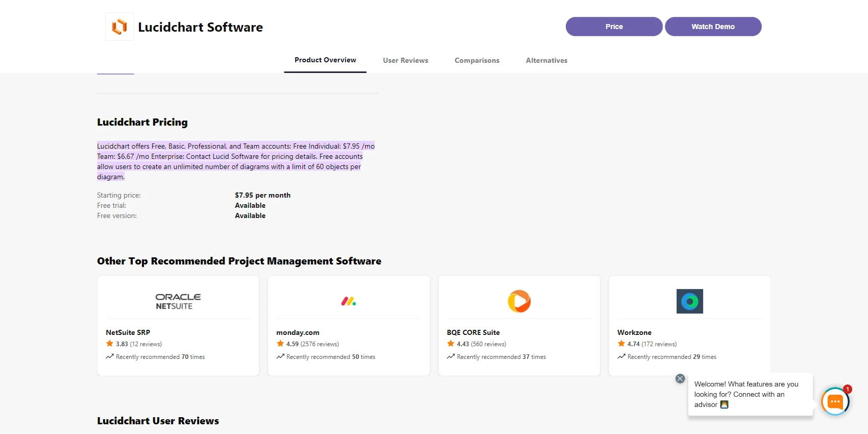The image size is (868, 434).
Task: Click trend arrow icon under BQE CORE Suite
Action: (451, 356)
